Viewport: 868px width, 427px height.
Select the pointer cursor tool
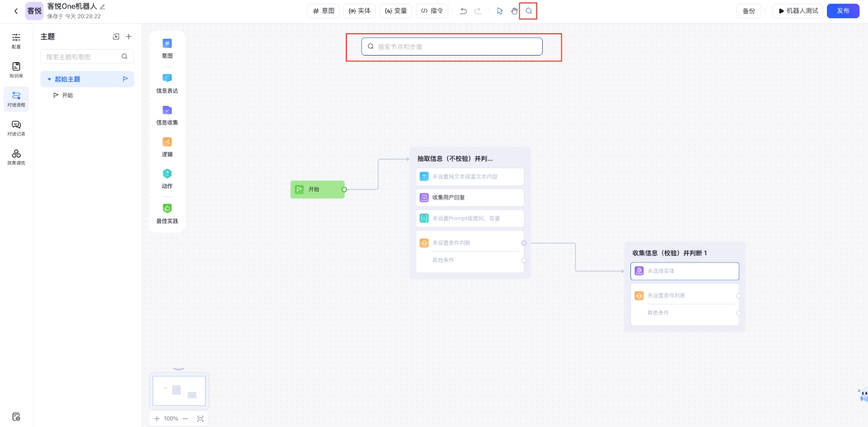click(x=500, y=11)
